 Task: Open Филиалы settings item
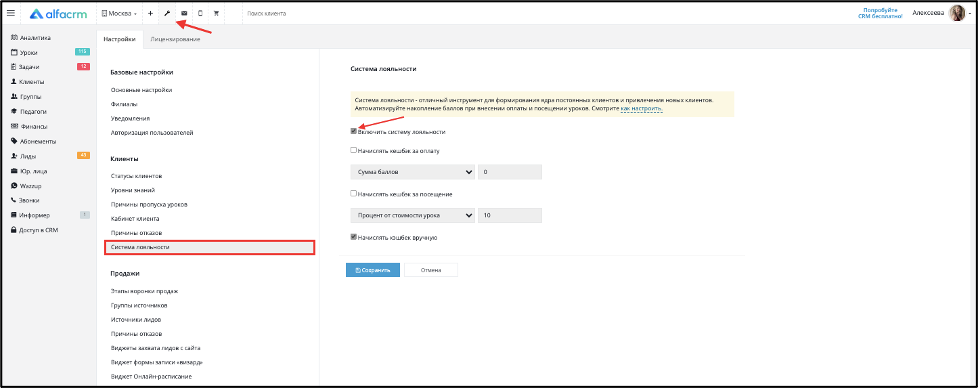coord(124,104)
